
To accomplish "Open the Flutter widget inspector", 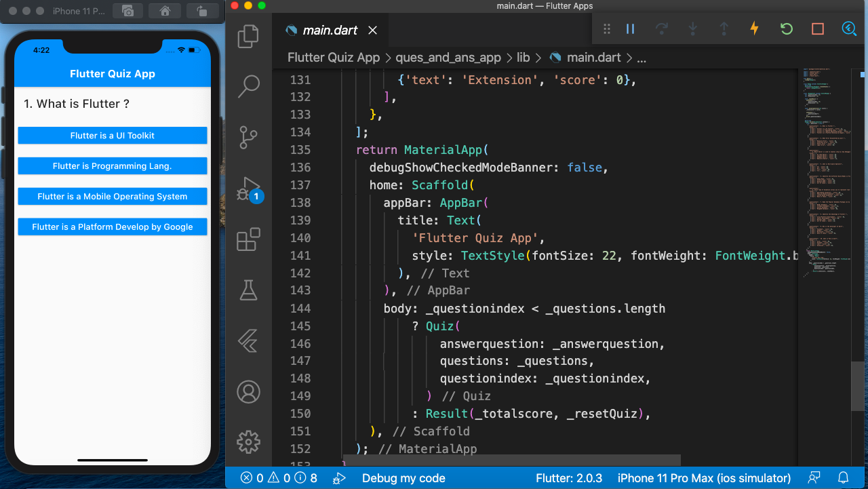I will pos(849,28).
